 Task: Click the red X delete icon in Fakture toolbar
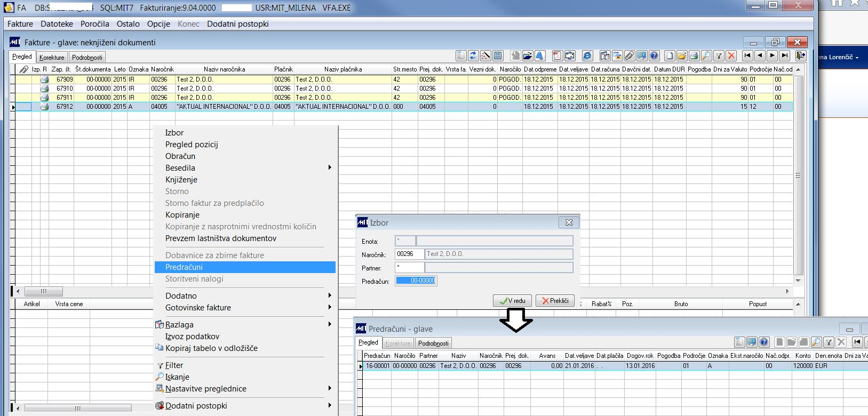pos(731,56)
